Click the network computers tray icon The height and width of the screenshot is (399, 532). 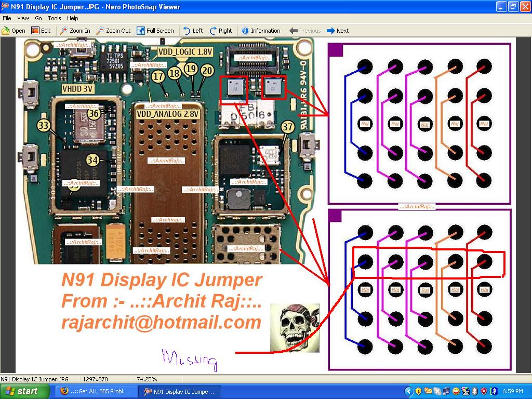[x=446, y=392]
